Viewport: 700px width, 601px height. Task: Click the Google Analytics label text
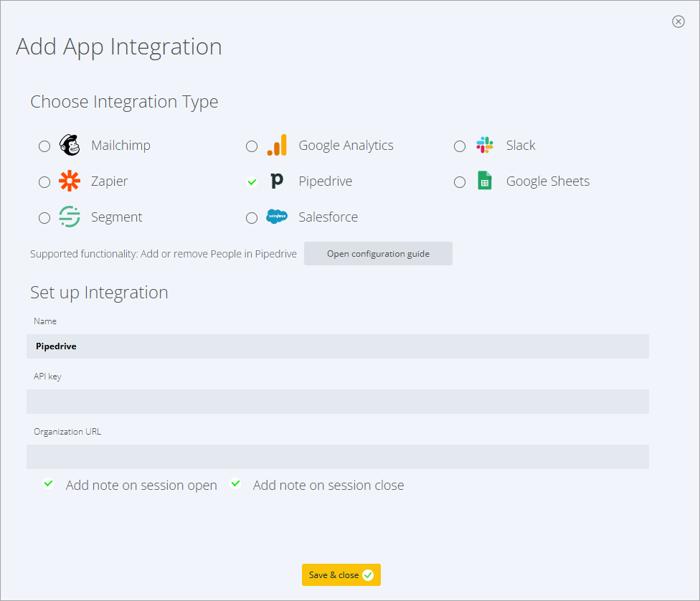(x=346, y=146)
